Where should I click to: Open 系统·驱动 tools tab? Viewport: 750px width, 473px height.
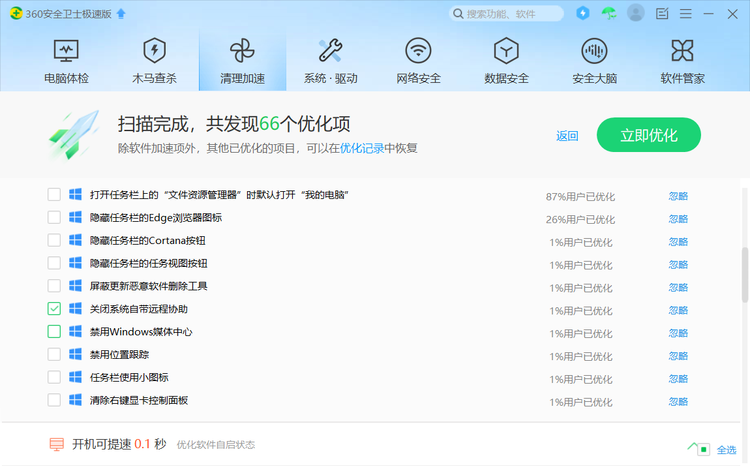point(331,61)
